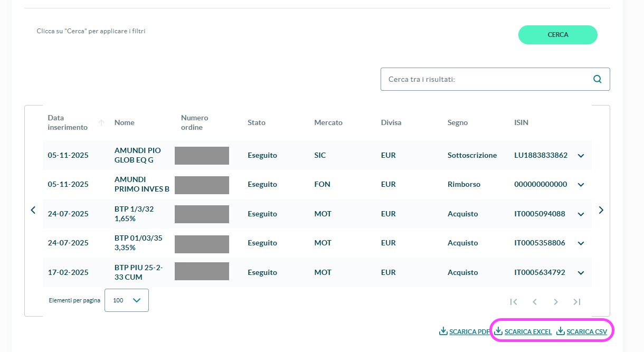This screenshot has height=352, width=644.
Task: Click the Segno column header
Action: 458,122
